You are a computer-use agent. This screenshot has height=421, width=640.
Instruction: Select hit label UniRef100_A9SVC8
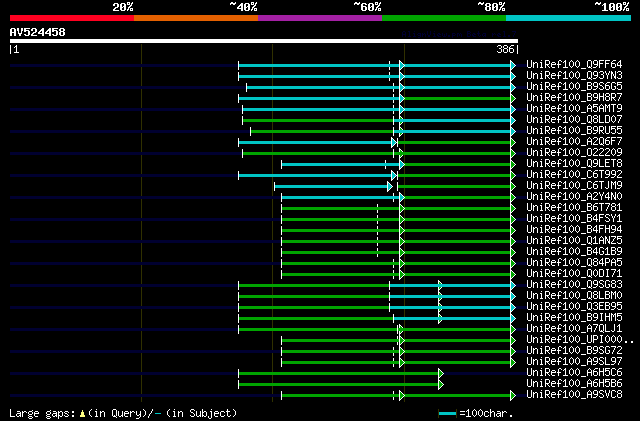[574, 395]
